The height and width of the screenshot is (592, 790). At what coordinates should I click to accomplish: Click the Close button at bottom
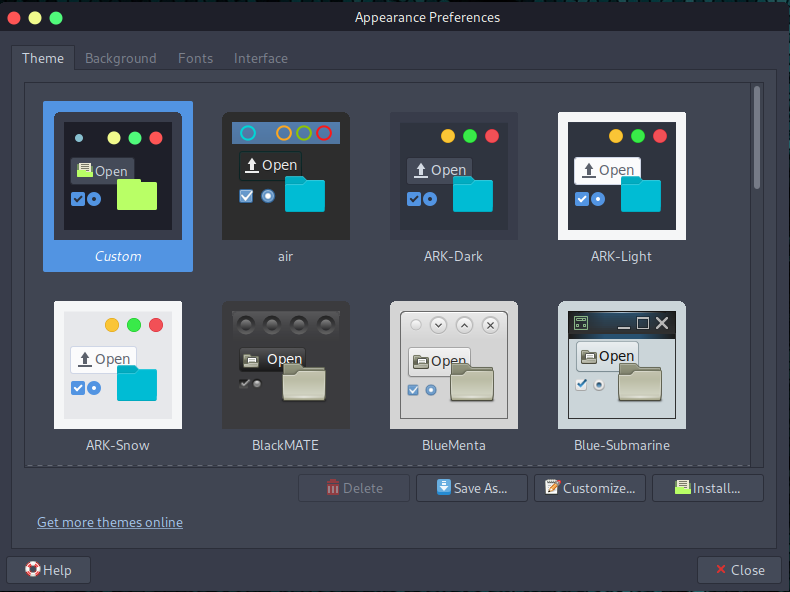coord(739,570)
